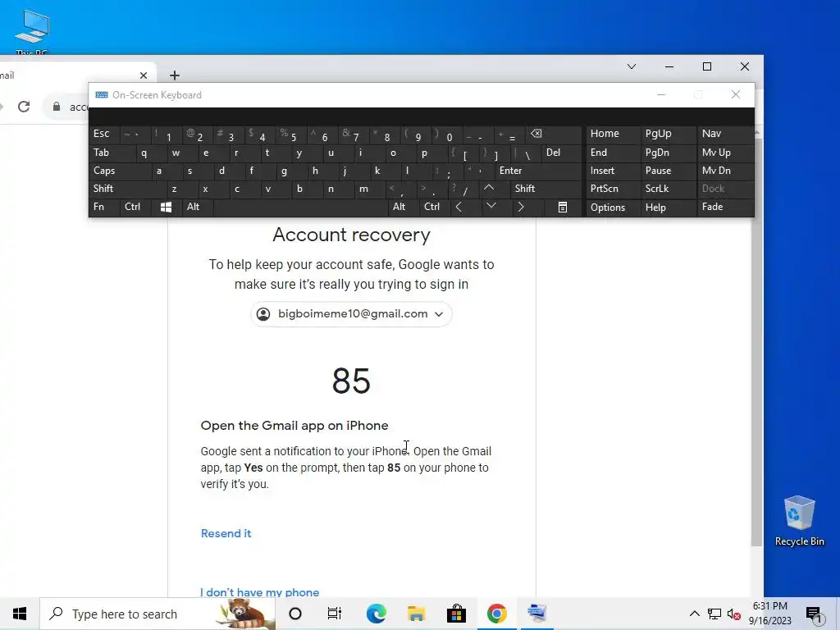The image size is (840, 630).
Task: Click the space bar on keyboard
Action: tap(300, 208)
